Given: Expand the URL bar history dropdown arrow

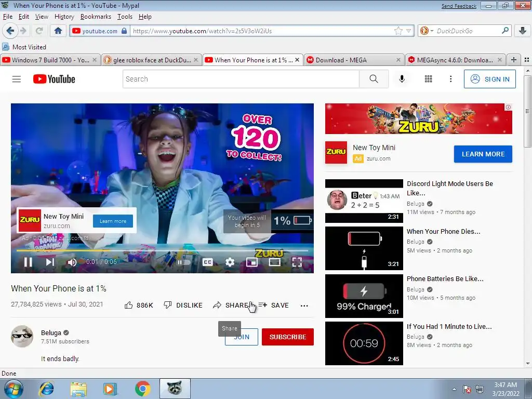Looking at the screenshot, I should click(408, 31).
